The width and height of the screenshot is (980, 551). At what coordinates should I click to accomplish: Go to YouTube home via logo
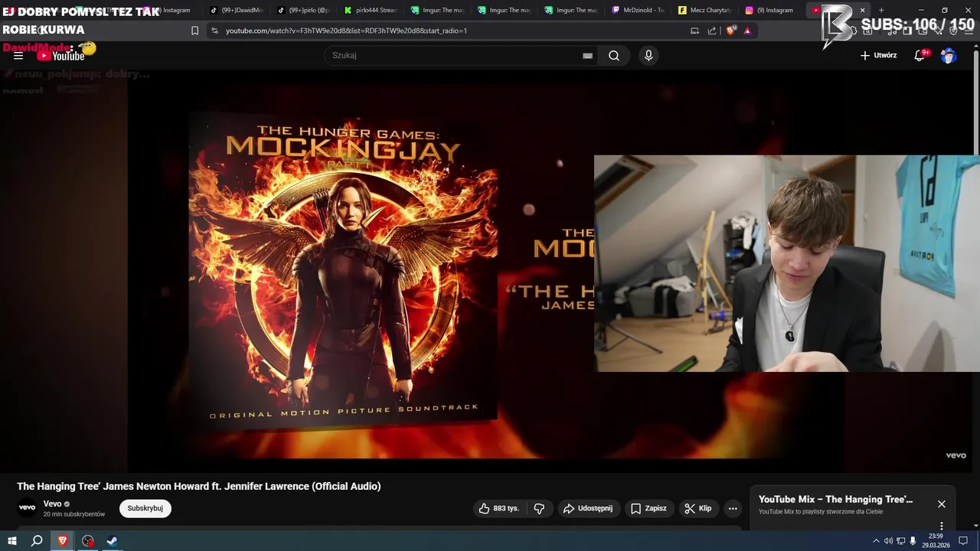pyautogui.click(x=60, y=55)
